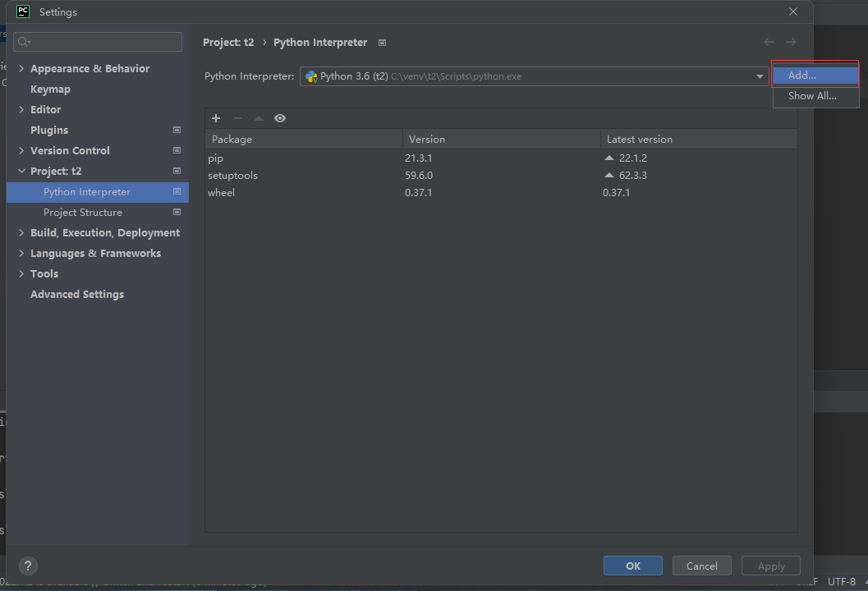Click the project-level icon next to Project: t2
Viewport: 868px width, 591px height.
pos(177,171)
